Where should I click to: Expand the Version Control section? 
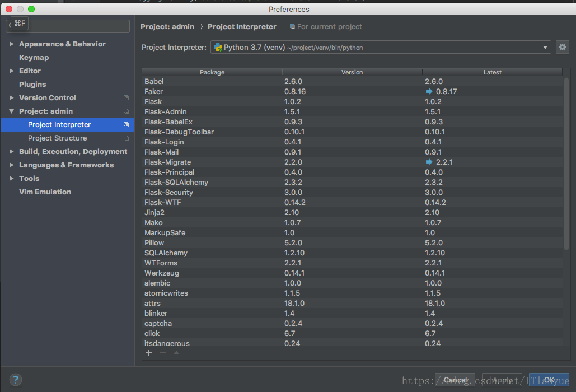tap(11, 98)
